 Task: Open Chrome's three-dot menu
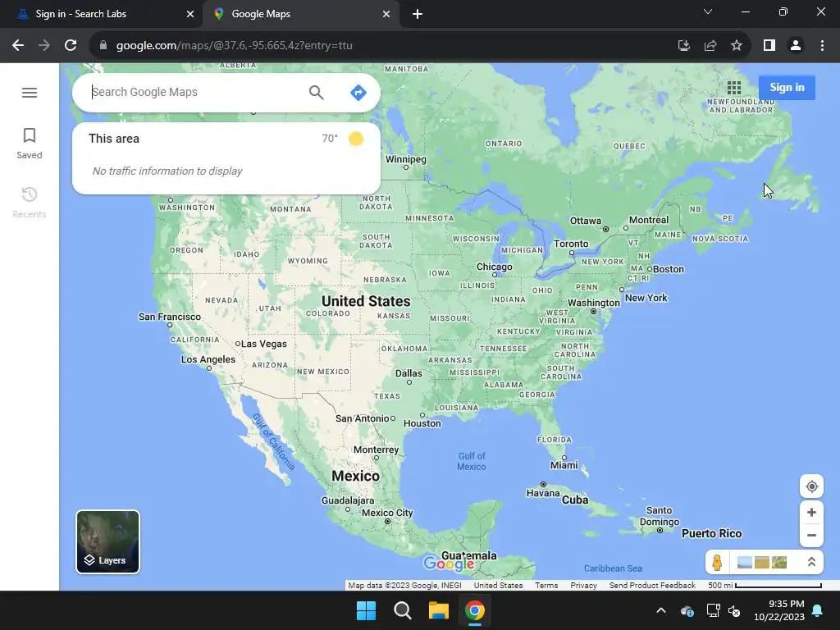822,46
